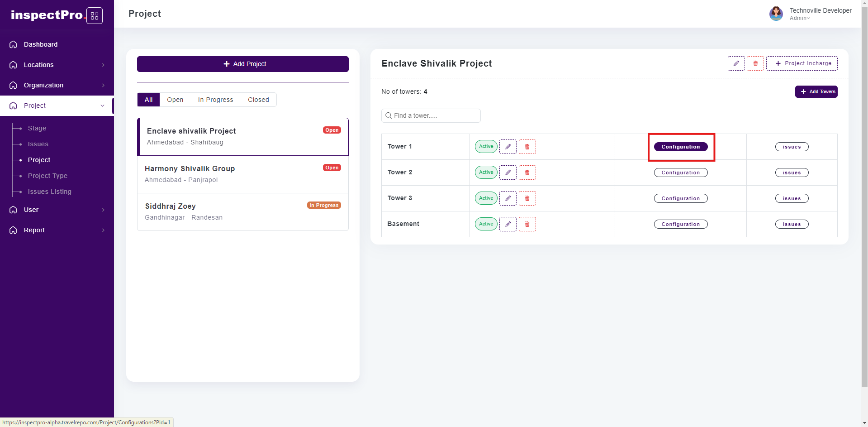Image resolution: width=868 pixels, height=427 pixels.
Task: Click the grid icon beside the inspectPro logo
Action: 94,16
